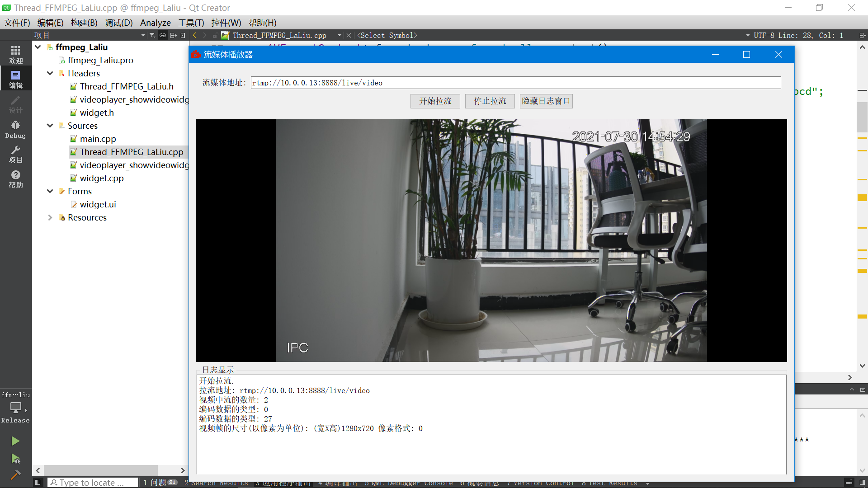868x488 pixels.
Task: Open the 工具(T) menu
Action: pyautogui.click(x=191, y=23)
